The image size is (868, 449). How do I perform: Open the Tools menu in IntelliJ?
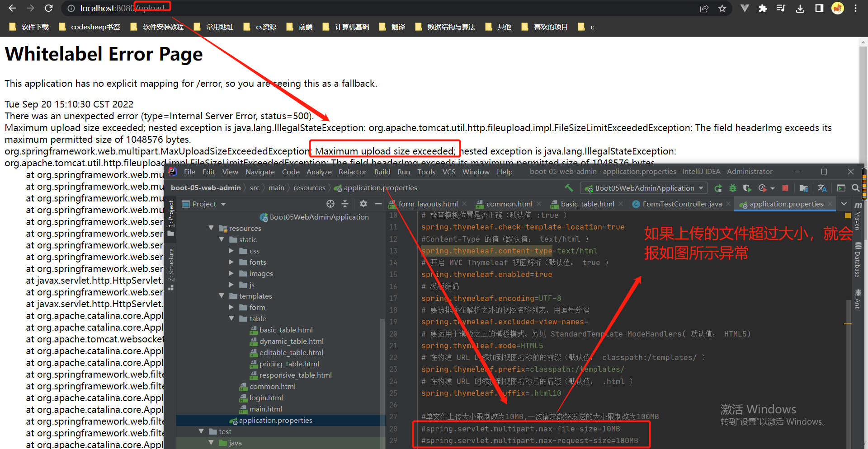[x=426, y=172]
